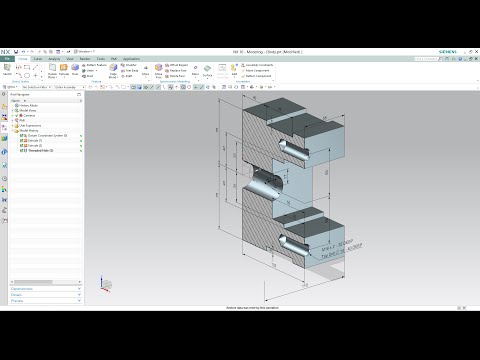
Task: Toggle the Datum Coordinate System (0) checkbox
Action: (x=22, y=136)
